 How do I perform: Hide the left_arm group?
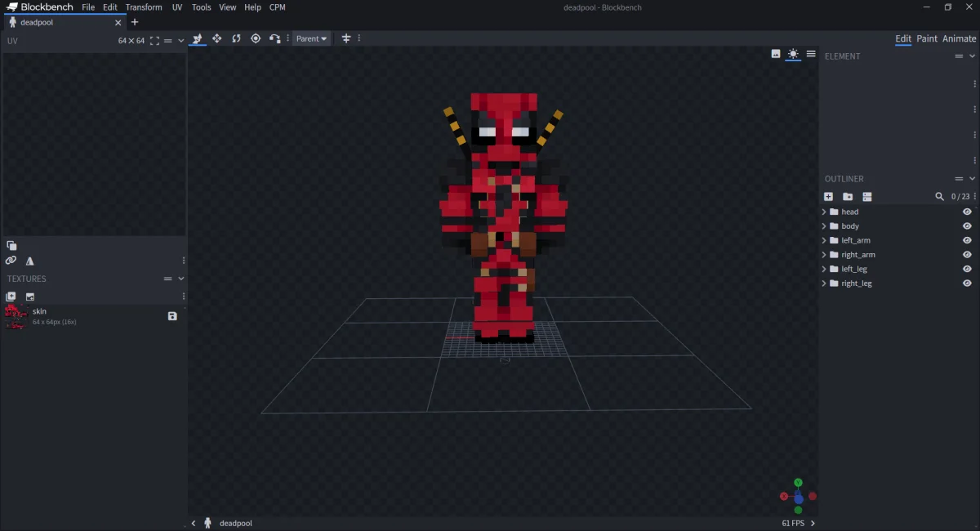tap(967, 240)
